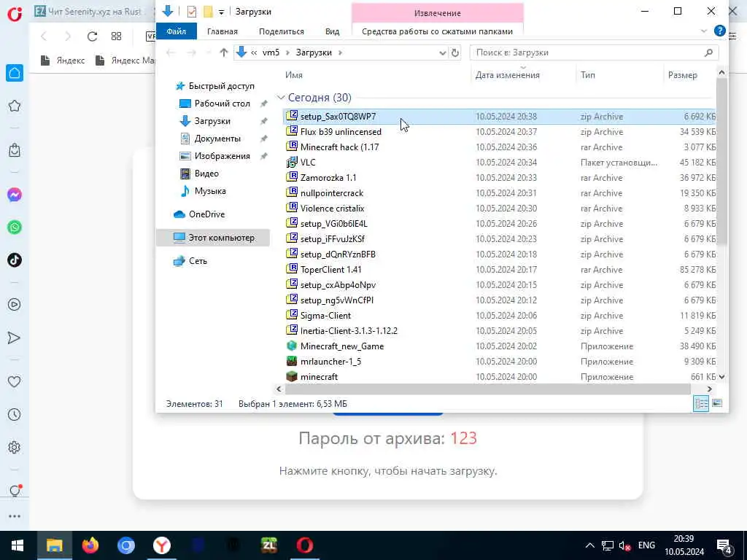The width and height of the screenshot is (747, 560).
Task: Switch Explorer to large thumbnails view icon
Action: tap(717, 403)
